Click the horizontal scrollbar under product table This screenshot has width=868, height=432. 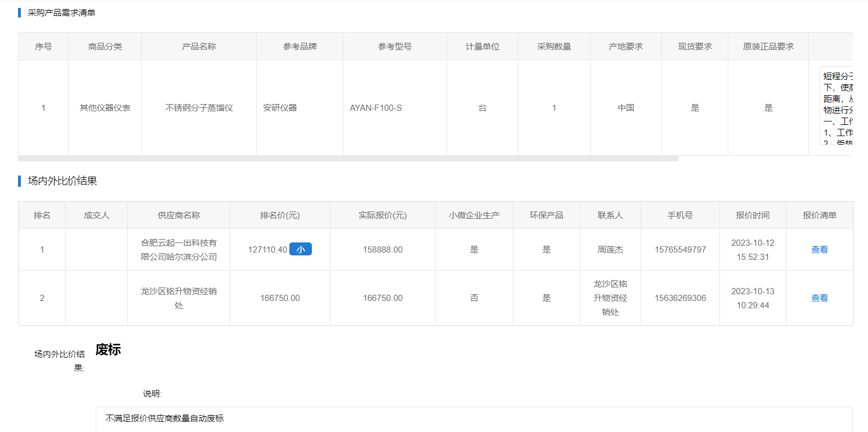click(x=348, y=159)
